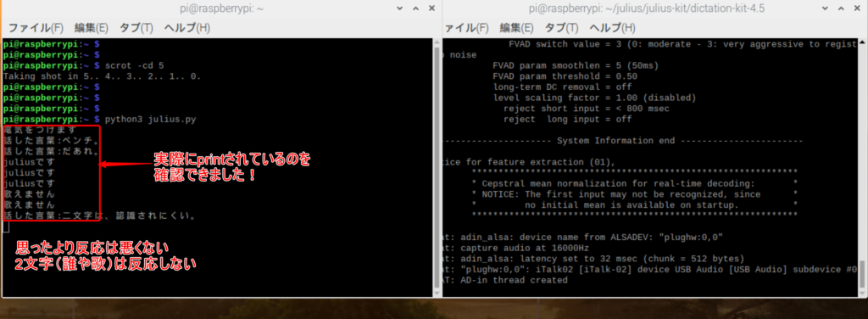
Task: Open ファイル(F) menu in left terminal
Action: click(36, 28)
